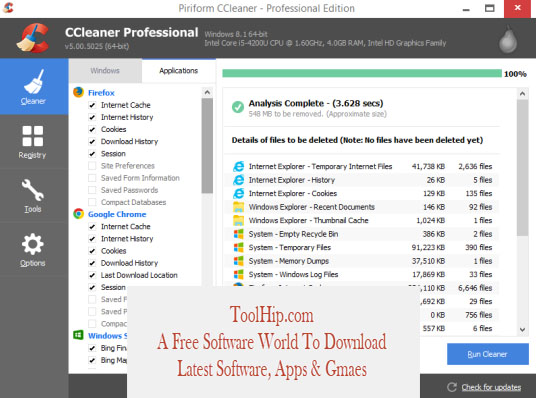Switch to the Applications tab
The height and width of the screenshot is (398, 536).
(x=178, y=70)
